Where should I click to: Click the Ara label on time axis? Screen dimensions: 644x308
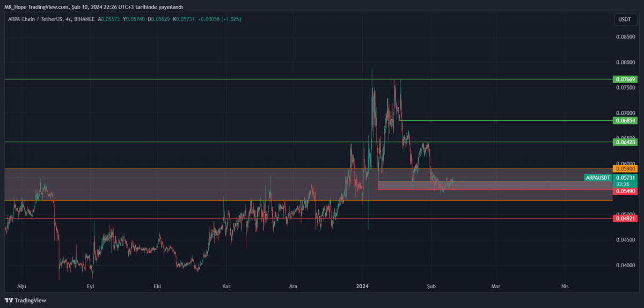pyautogui.click(x=293, y=287)
